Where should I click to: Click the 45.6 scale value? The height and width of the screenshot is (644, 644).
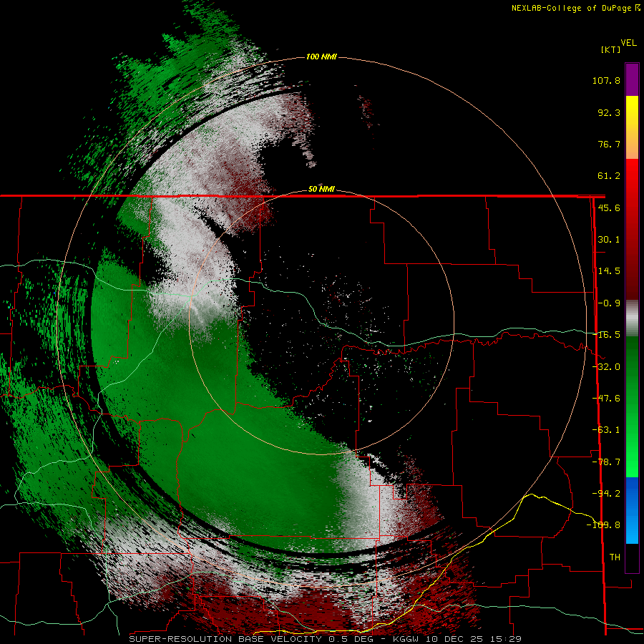coord(609,208)
